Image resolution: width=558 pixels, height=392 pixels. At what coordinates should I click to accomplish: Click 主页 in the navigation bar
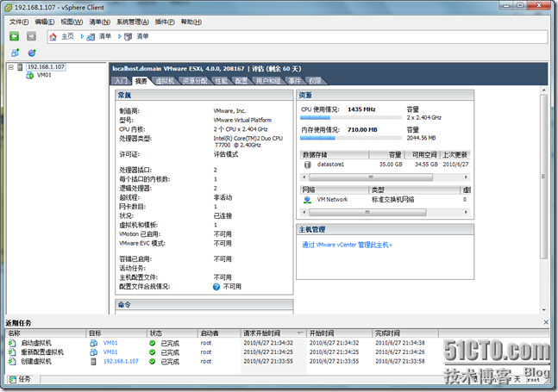pos(67,36)
